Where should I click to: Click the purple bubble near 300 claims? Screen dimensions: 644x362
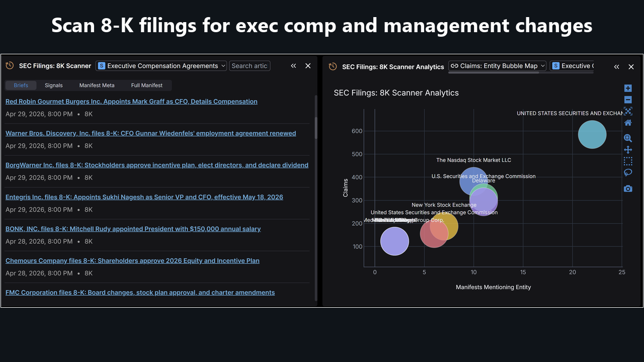pos(484,202)
